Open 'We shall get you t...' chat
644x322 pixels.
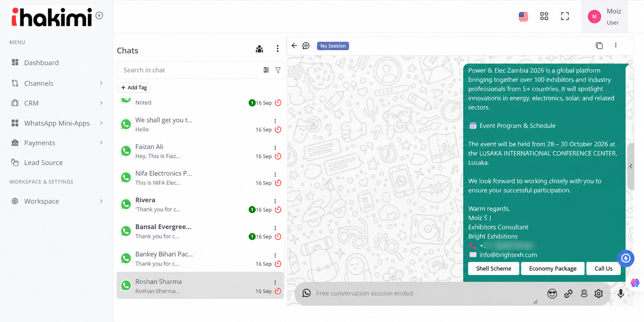click(200, 125)
